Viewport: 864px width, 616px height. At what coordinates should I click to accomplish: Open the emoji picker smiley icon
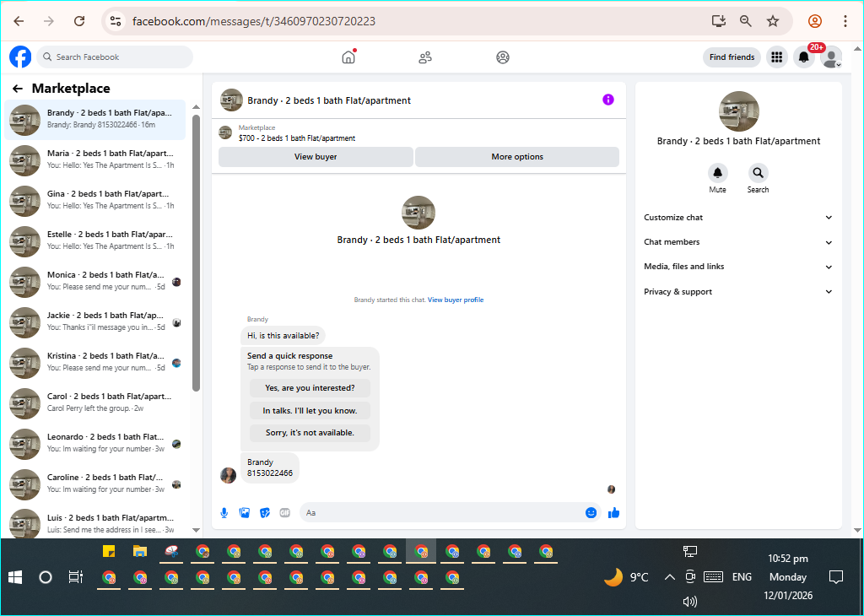pos(591,513)
